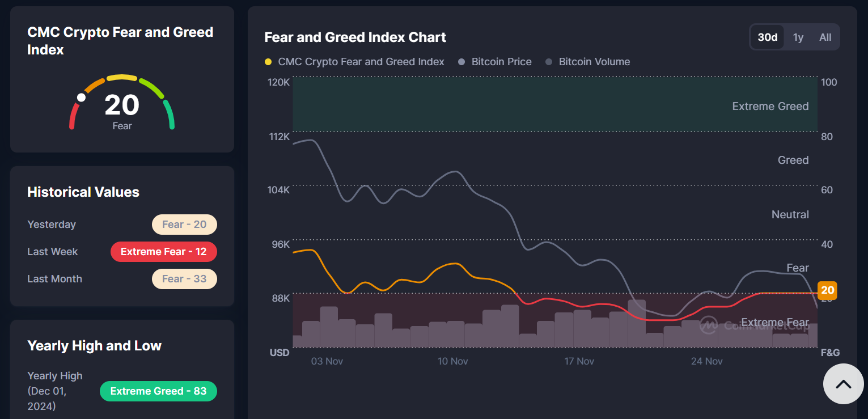The width and height of the screenshot is (868, 419).
Task: Click the CoinMarketCap watermark logo
Action: tap(709, 325)
